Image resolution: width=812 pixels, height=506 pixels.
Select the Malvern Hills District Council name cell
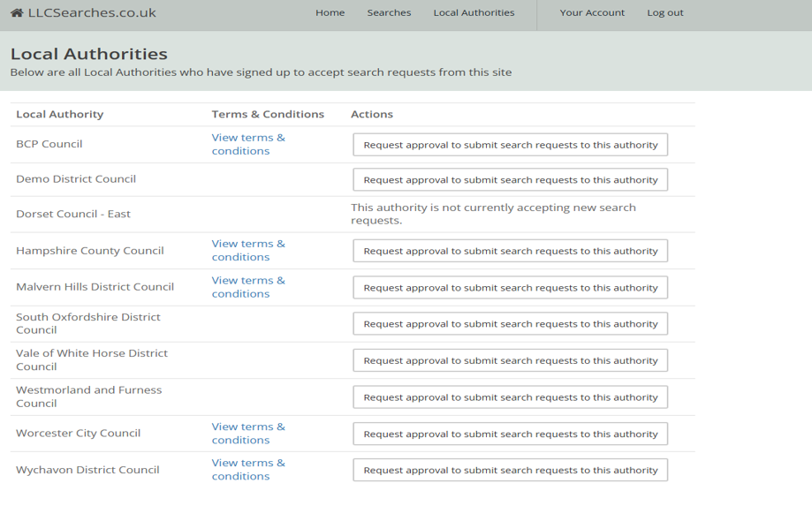pyautogui.click(x=95, y=287)
